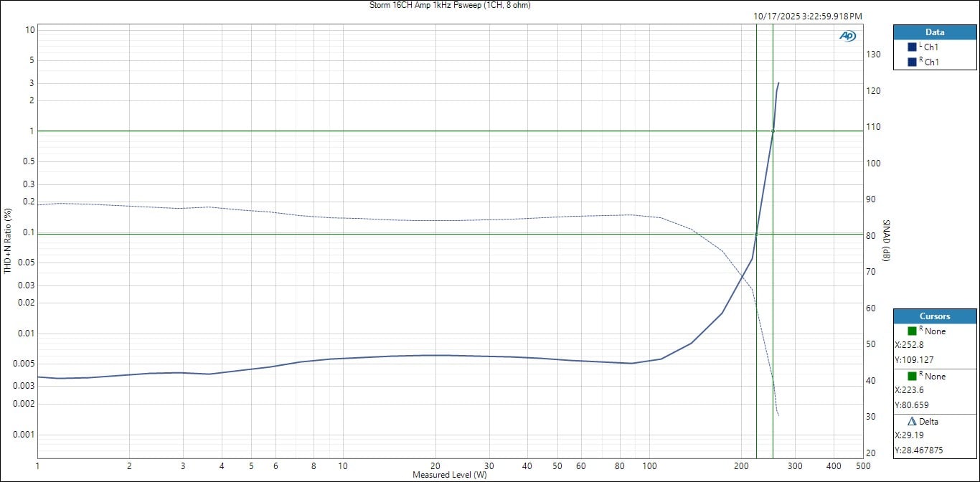Click the X:252.8 cursor readout value
Image resolution: width=980 pixels, height=482 pixels.
(x=909, y=345)
